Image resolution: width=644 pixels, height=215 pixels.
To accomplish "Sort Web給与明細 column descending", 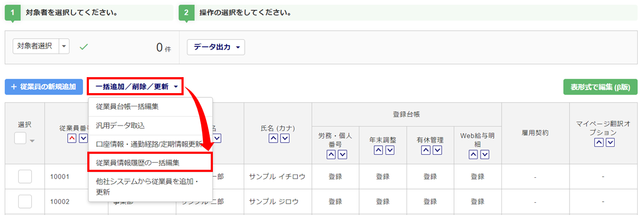I will [484, 154].
